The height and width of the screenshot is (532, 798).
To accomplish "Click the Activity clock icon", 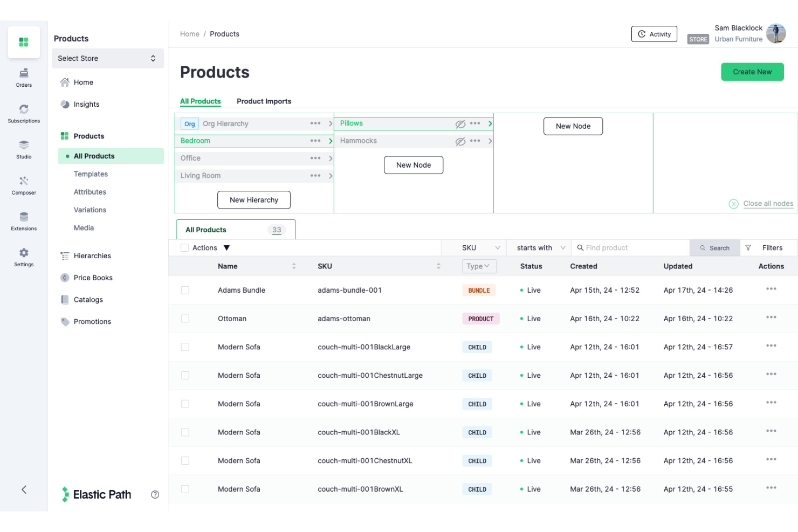I will (x=642, y=33).
